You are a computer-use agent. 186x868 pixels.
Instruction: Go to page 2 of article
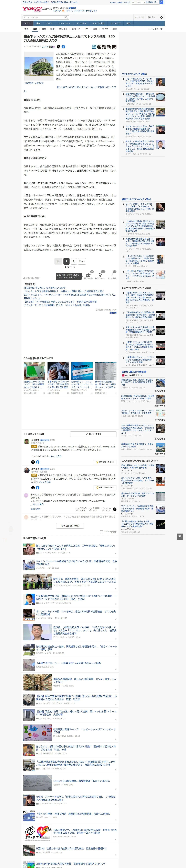[74, 261]
